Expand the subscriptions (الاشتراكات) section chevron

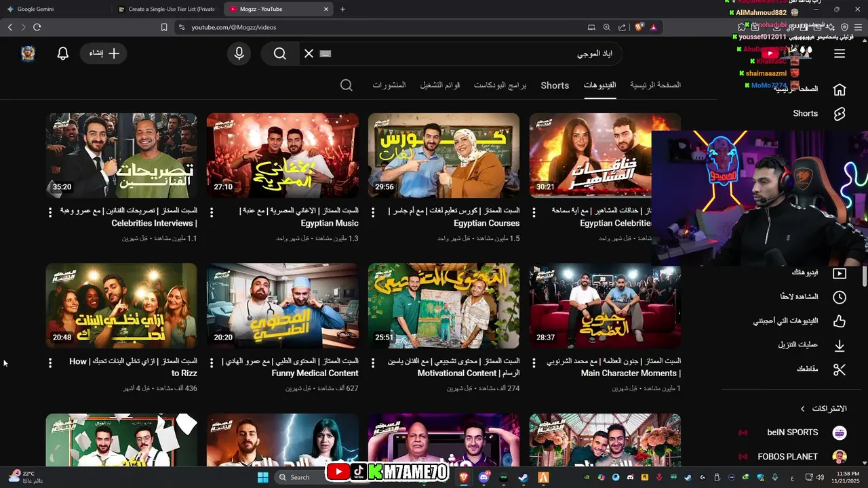[x=803, y=409]
